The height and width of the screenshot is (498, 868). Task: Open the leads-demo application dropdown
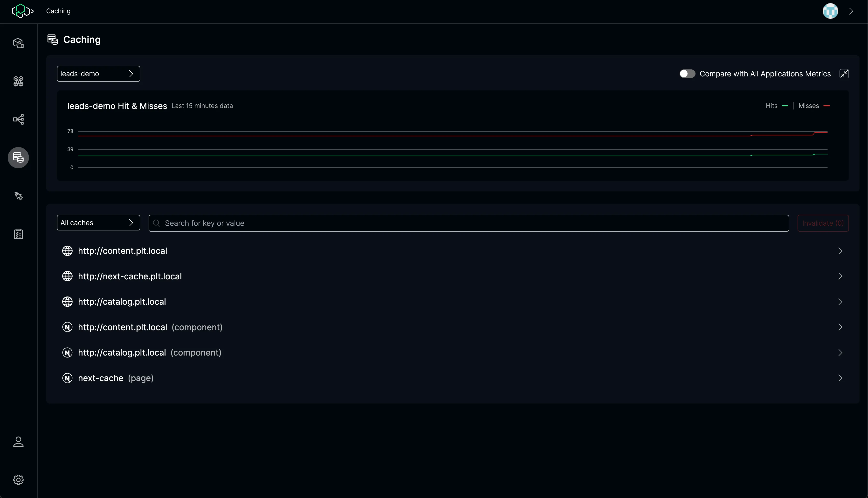(98, 74)
